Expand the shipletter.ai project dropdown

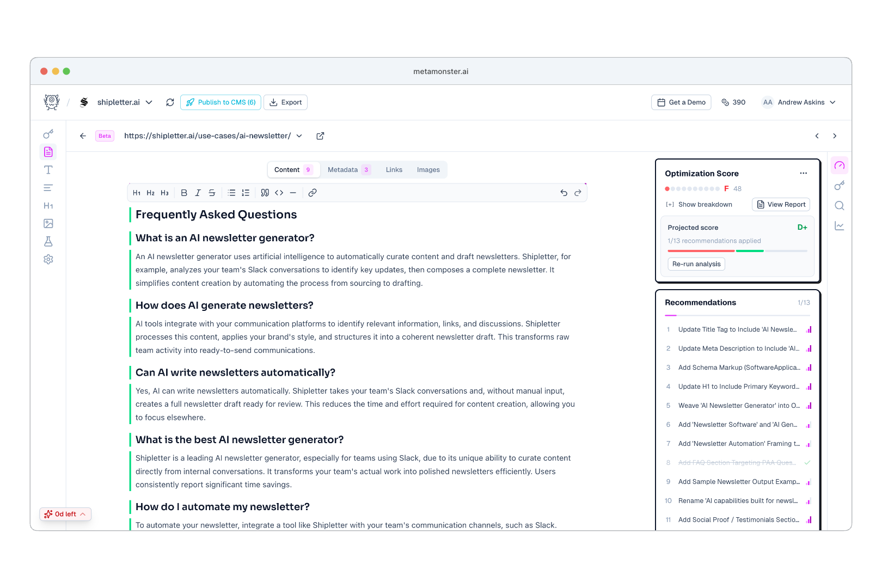click(x=148, y=102)
